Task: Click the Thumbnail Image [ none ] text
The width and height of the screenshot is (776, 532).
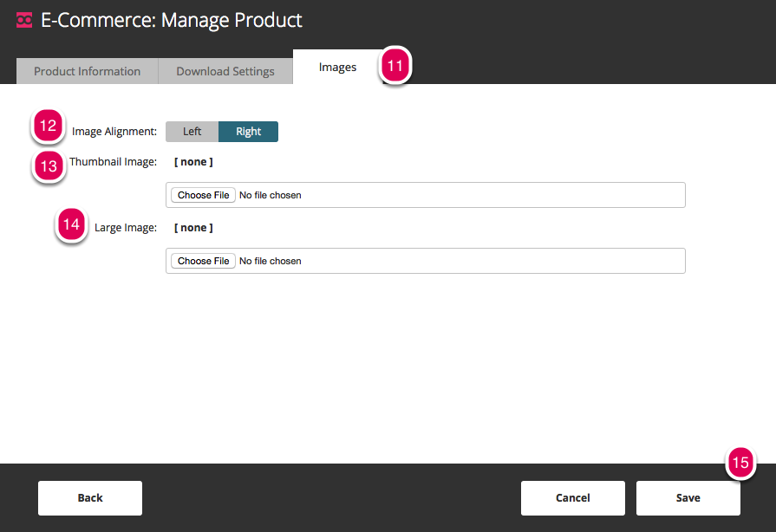Action: tap(193, 162)
